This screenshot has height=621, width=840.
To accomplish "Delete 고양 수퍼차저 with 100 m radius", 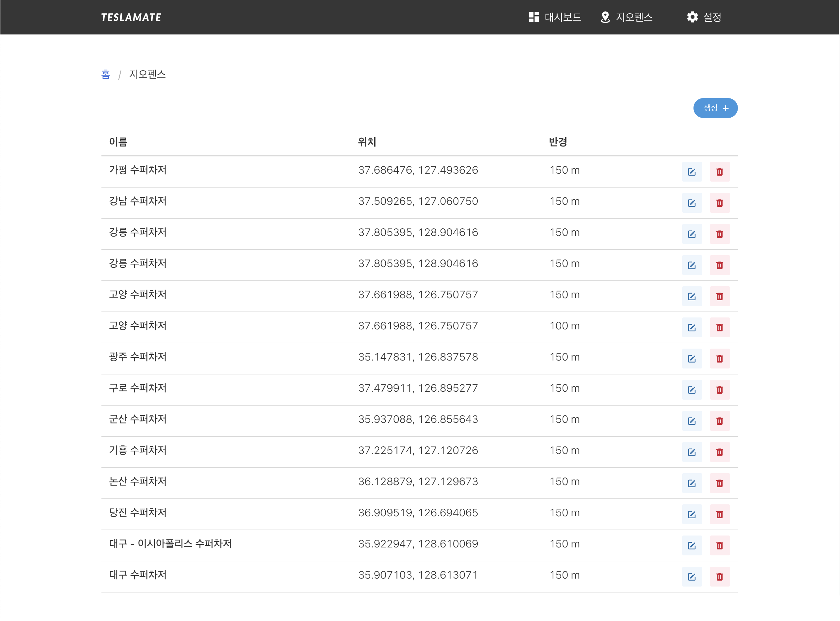I will click(720, 327).
